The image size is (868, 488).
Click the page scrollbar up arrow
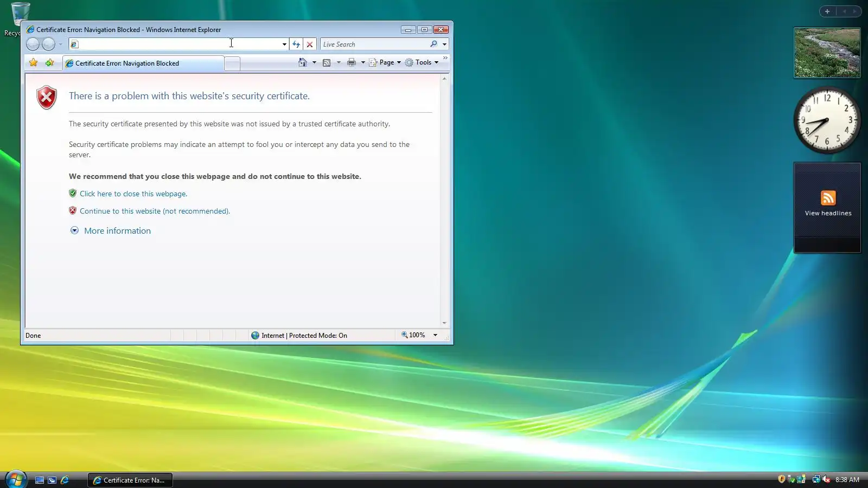click(444, 79)
